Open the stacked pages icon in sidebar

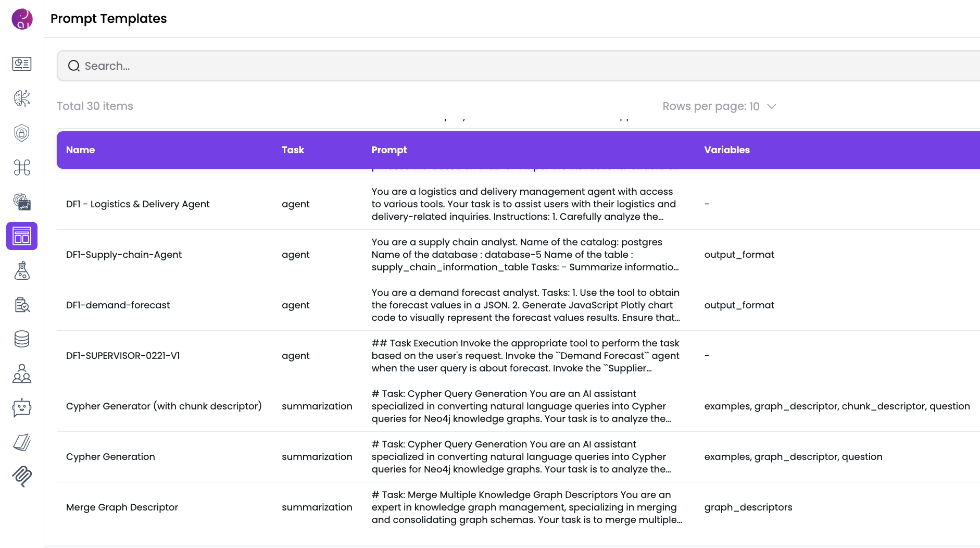(x=22, y=442)
